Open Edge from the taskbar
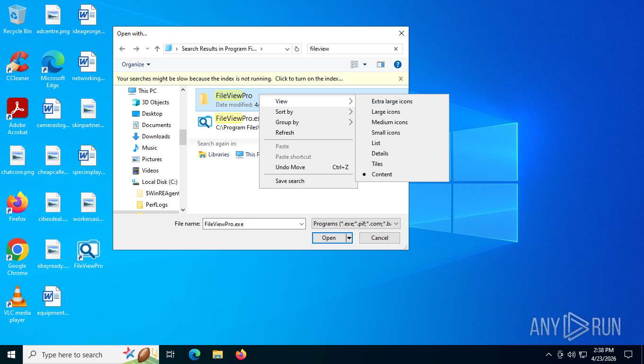644x364 pixels. pos(195,355)
